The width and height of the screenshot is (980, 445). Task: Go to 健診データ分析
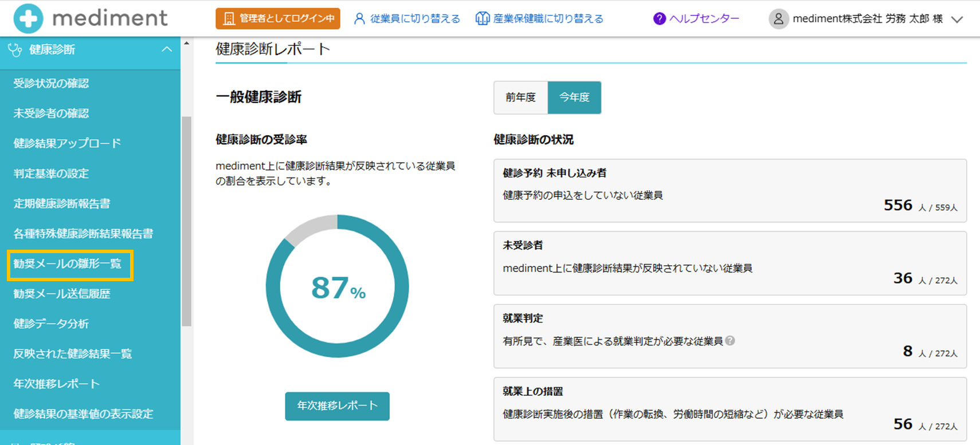(52, 324)
